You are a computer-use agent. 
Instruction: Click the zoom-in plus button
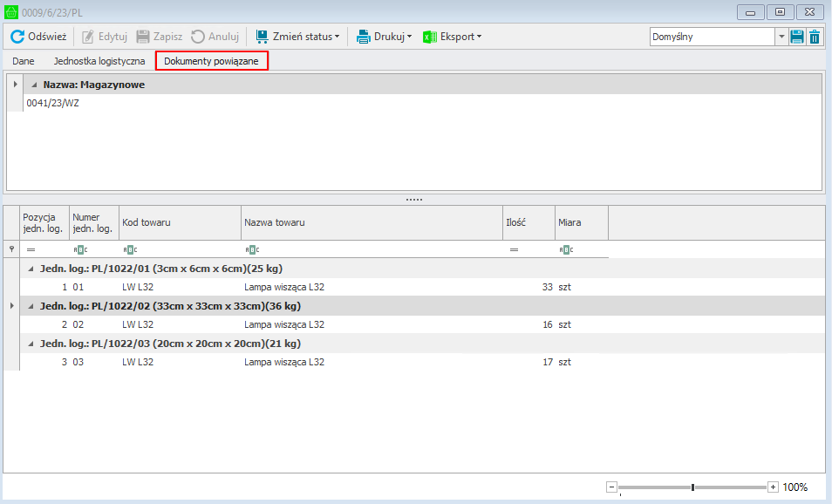coord(773,487)
